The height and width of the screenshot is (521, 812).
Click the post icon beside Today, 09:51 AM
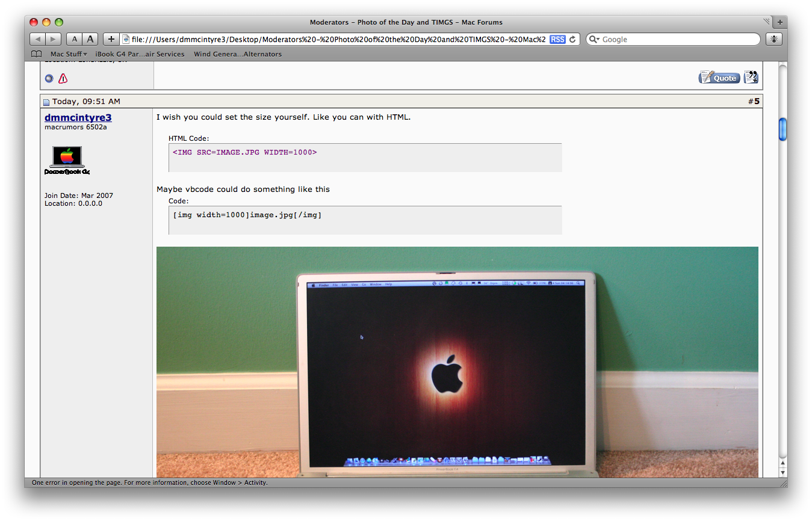[46, 102]
